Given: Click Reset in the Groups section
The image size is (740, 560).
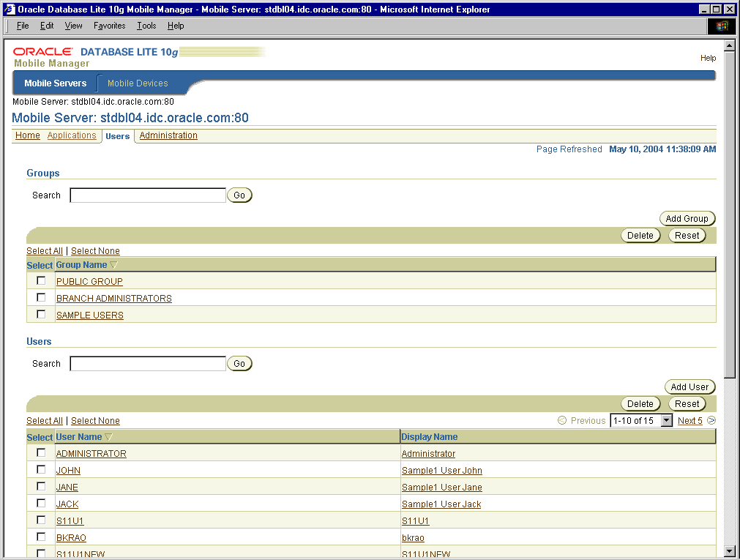Looking at the screenshot, I should tap(687, 236).
